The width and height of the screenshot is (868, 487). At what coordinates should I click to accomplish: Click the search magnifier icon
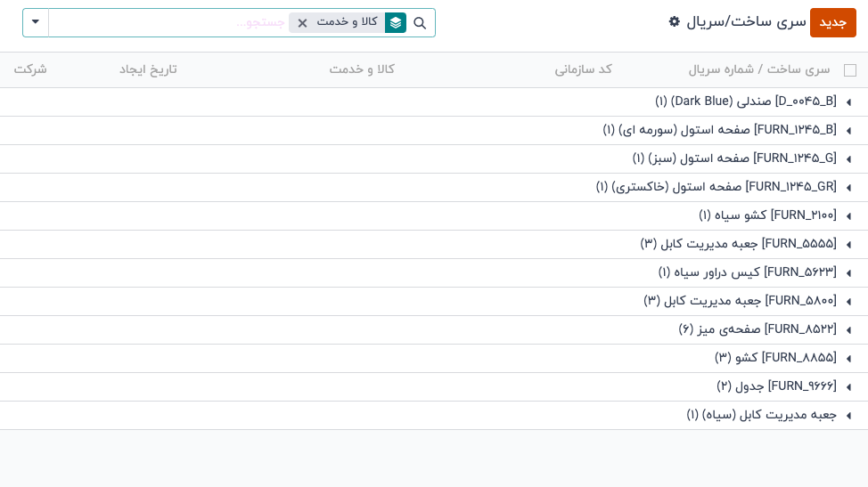(x=420, y=23)
